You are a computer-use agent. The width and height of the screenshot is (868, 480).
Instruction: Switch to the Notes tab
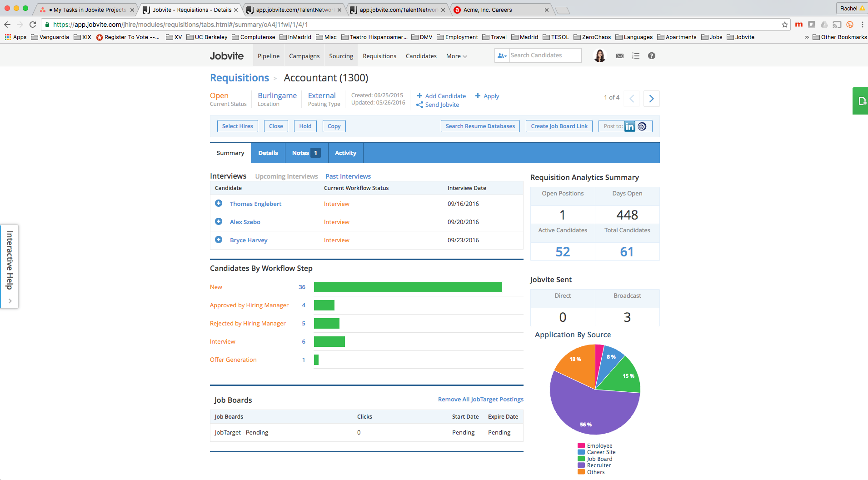pos(305,153)
